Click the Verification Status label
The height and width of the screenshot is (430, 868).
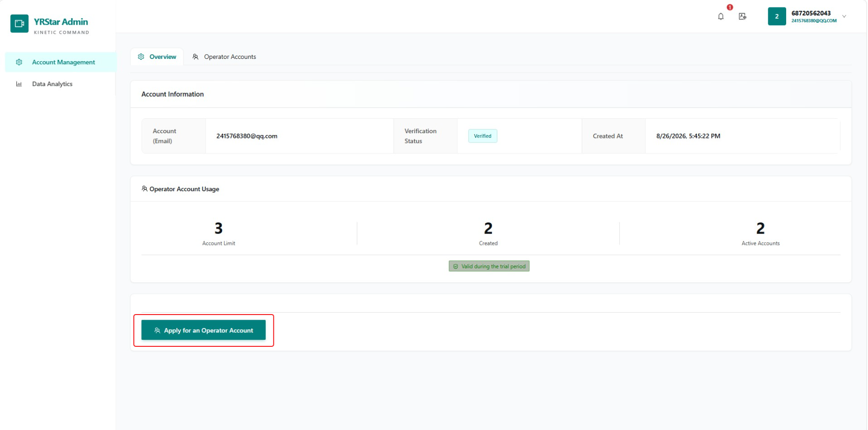pyautogui.click(x=420, y=136)
